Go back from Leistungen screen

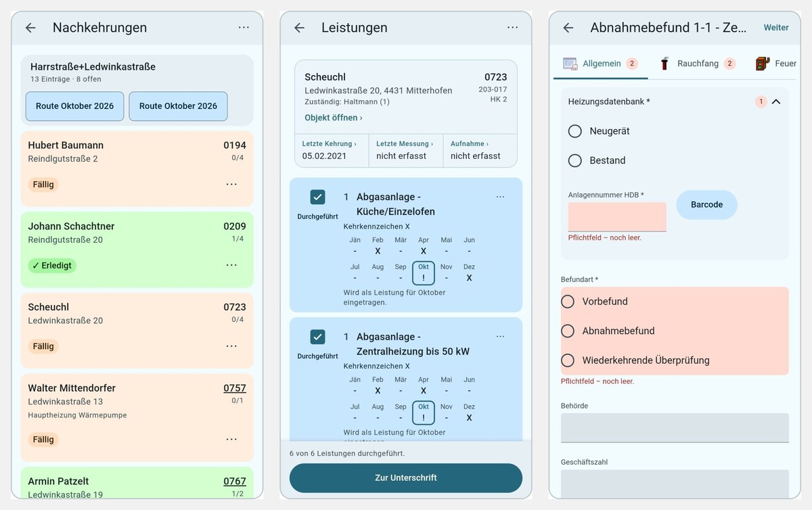[x=299, y=28]
